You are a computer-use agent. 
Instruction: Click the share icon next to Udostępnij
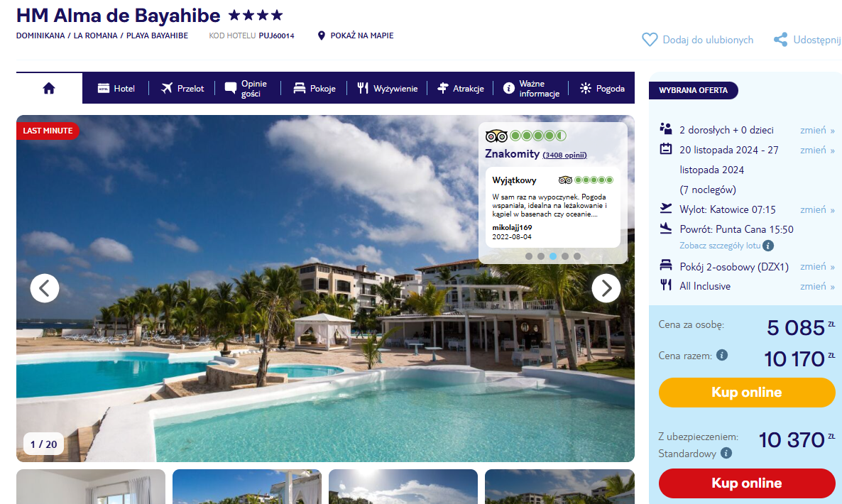pos(780,40)
